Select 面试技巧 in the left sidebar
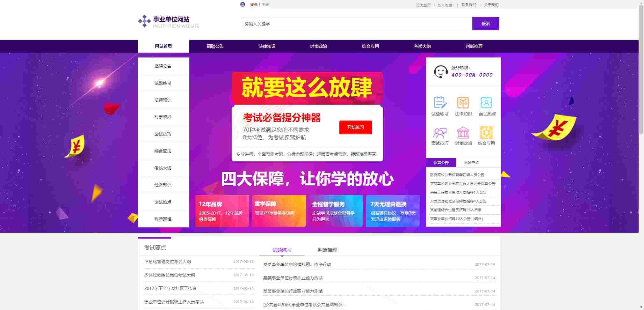 coord(163,134)
